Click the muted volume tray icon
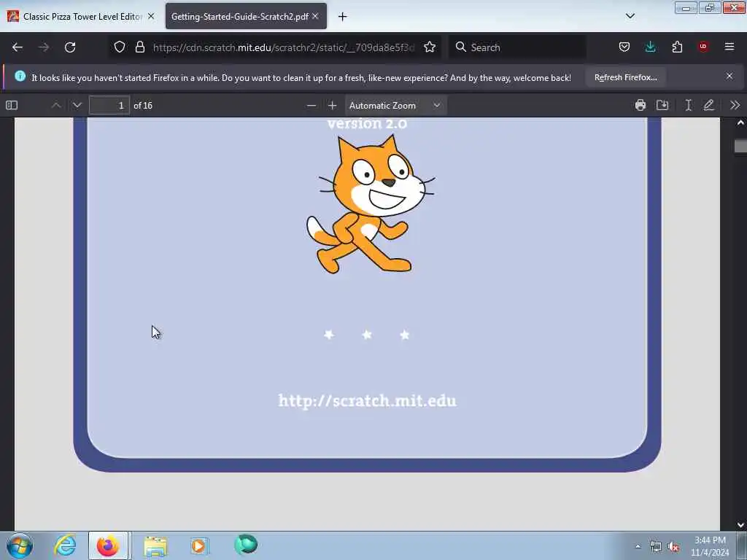Screen dimensions: 747x560 [x=673, y=547]
